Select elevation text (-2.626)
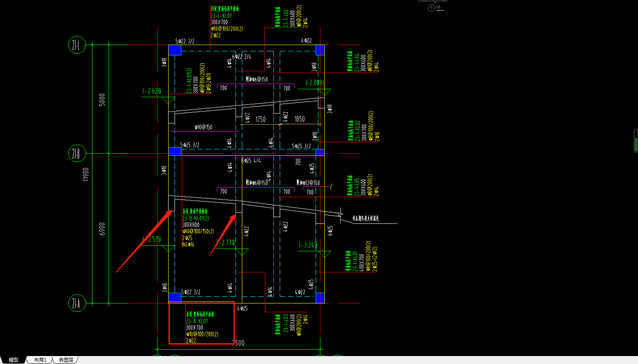Viewport: 638px width, 364px height. (152, 91)
